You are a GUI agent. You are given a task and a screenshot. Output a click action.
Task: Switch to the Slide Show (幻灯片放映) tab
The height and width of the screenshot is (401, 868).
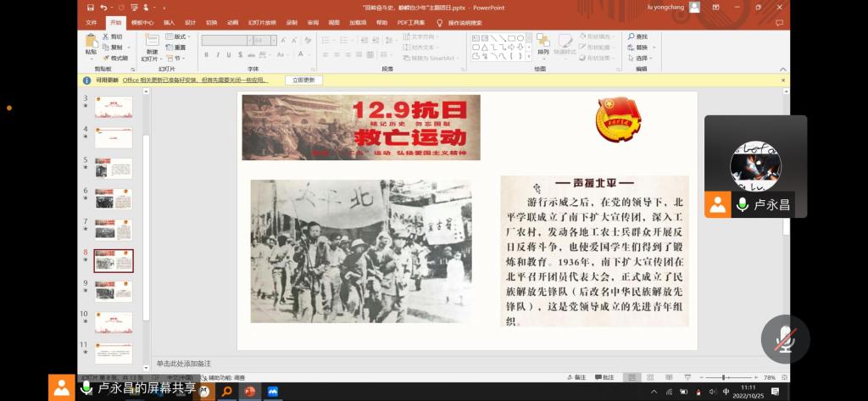[x=262, y=23]
